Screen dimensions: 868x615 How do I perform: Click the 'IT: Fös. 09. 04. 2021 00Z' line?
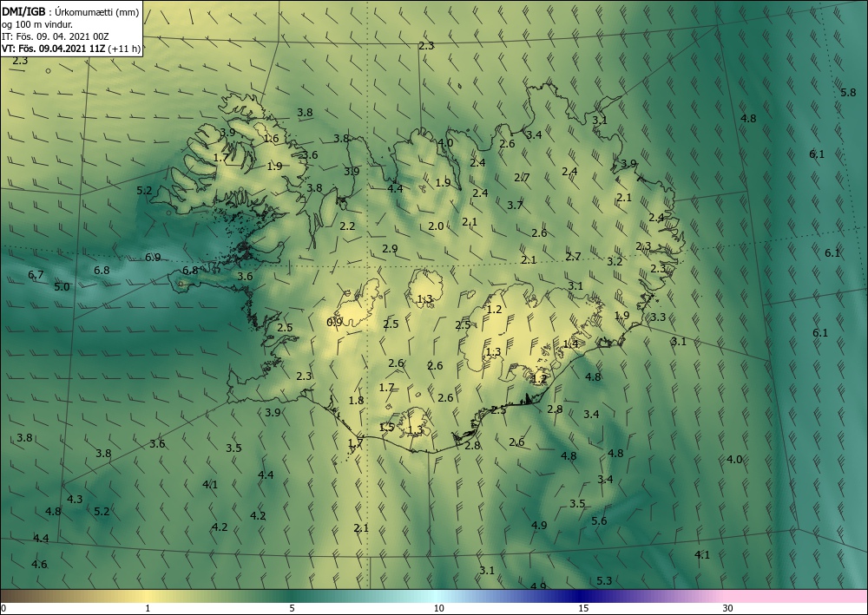[56, 36]
